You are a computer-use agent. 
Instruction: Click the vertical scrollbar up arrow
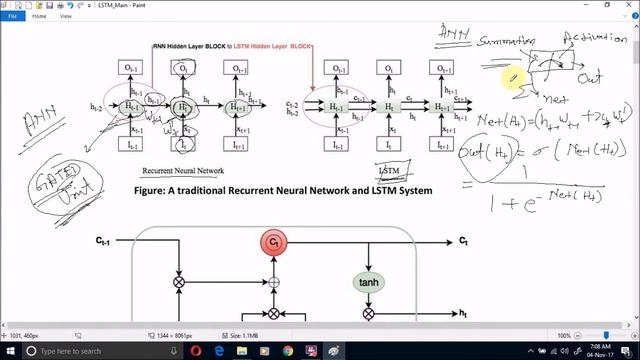(x=636, y=26)
